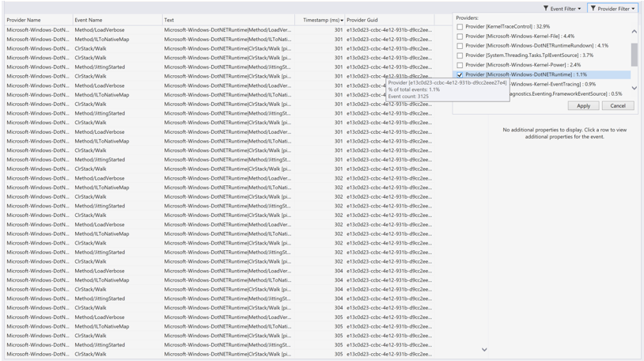Open the Provider Filter dropdown

pos(613,9)
